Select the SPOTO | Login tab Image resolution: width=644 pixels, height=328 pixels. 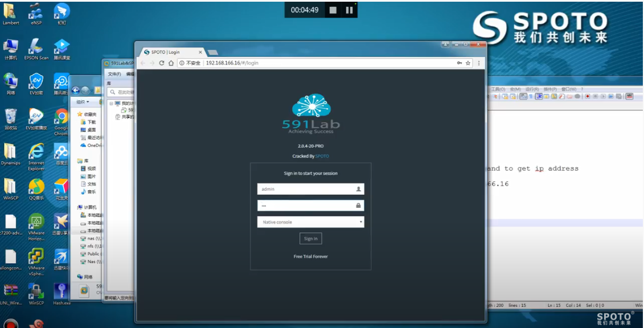pyautogui.click(x=173, y=52)
